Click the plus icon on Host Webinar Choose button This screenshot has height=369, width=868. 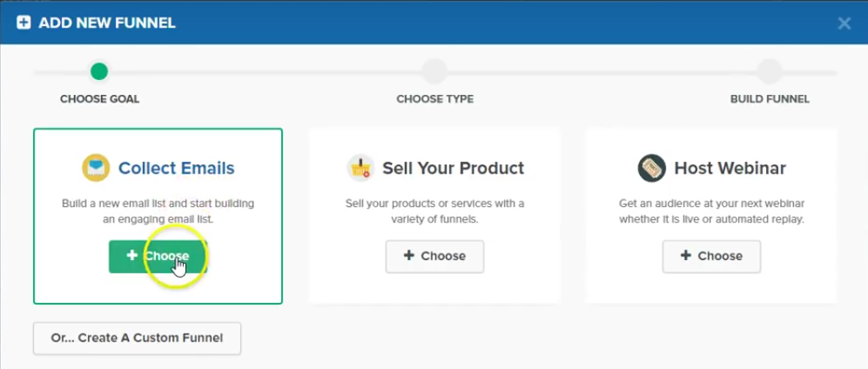coord(685,256)
